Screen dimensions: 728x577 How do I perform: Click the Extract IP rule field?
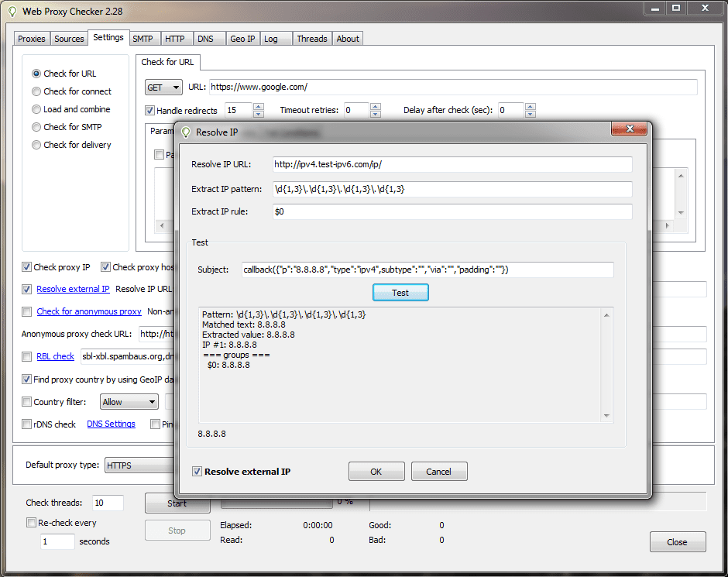click(x=452, y=211)
